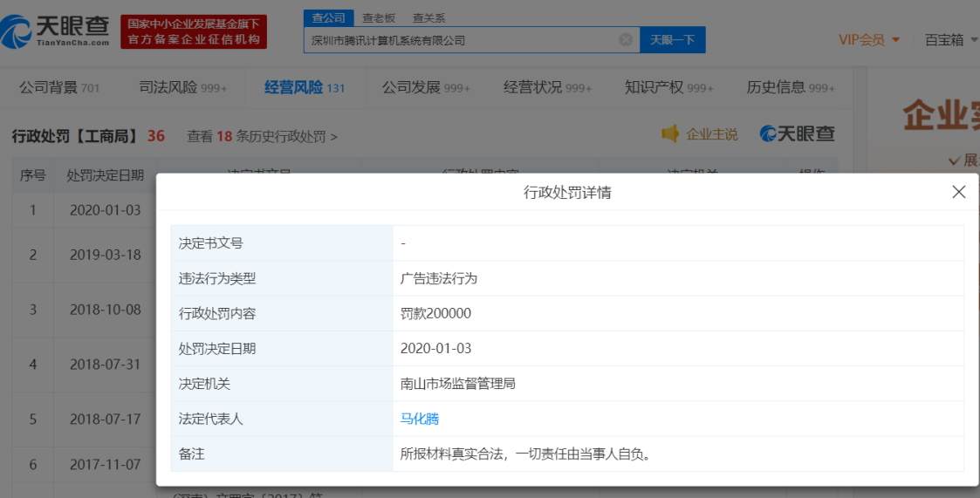The image size is (980, 498).
Task: Select the 2020-01-03 date value in dialog
Action: (x=435, y=349)
